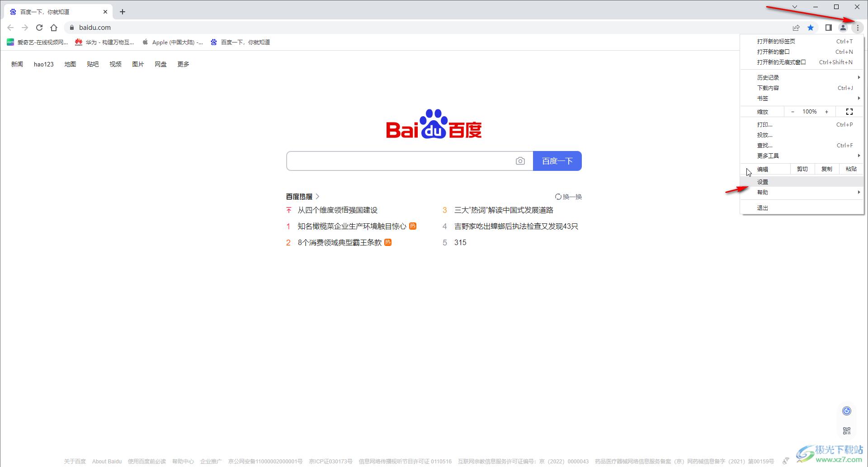Open the 地图 link
The width and height of the screenshot is (868, 467).
(70, 64)
